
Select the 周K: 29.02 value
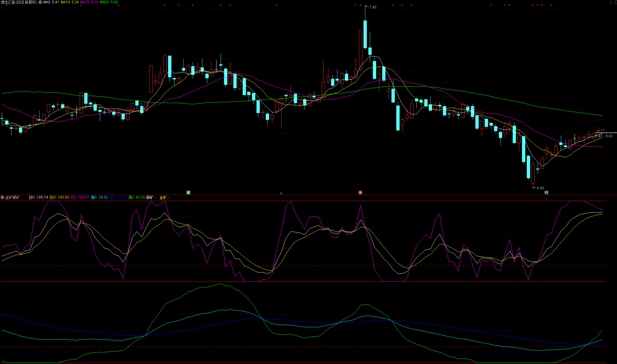tap(99, 197)
